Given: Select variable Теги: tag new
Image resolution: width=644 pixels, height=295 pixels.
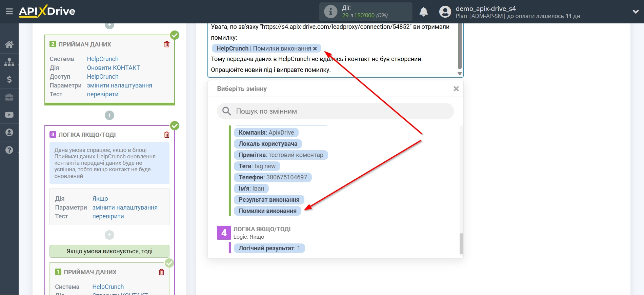Looking at the screenshot, I should [257, 166].
